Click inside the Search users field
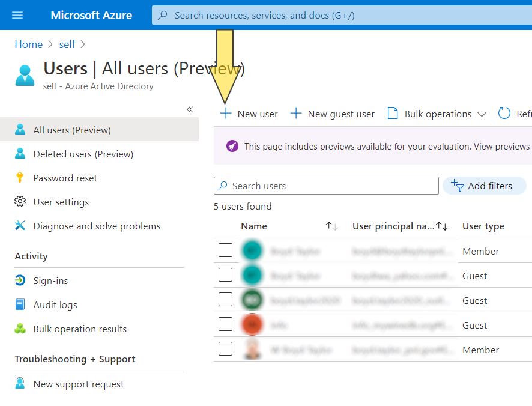532x406 pixels. [x=326, y=186]
